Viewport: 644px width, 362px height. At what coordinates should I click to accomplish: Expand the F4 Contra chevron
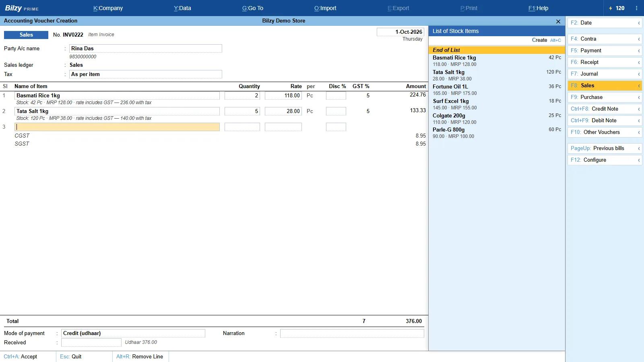639,39
